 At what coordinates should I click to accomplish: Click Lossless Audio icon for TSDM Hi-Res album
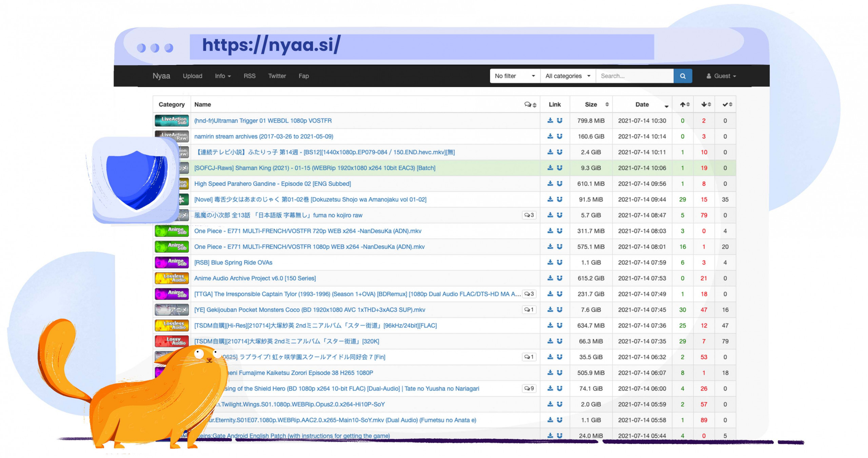[172, 325]
